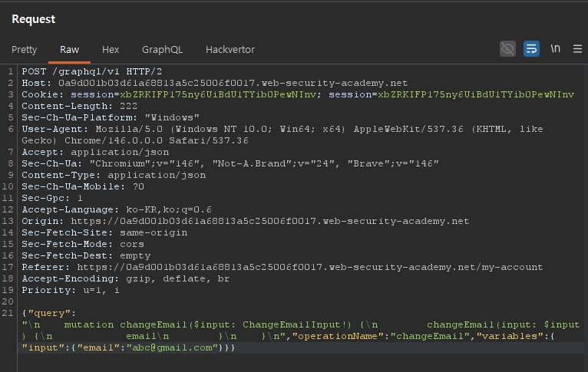Toggle the hidden-characters eye icon
Viewport: 588px width, 372px height.
click(x=507, y=49)
